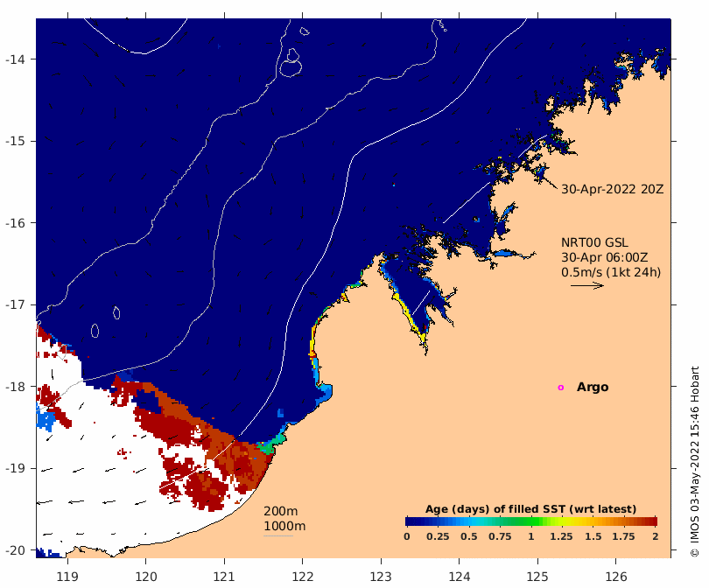709x588 pixels.
Task: Click the latitude axis label '-15'
Action: [x=15, y=141]
